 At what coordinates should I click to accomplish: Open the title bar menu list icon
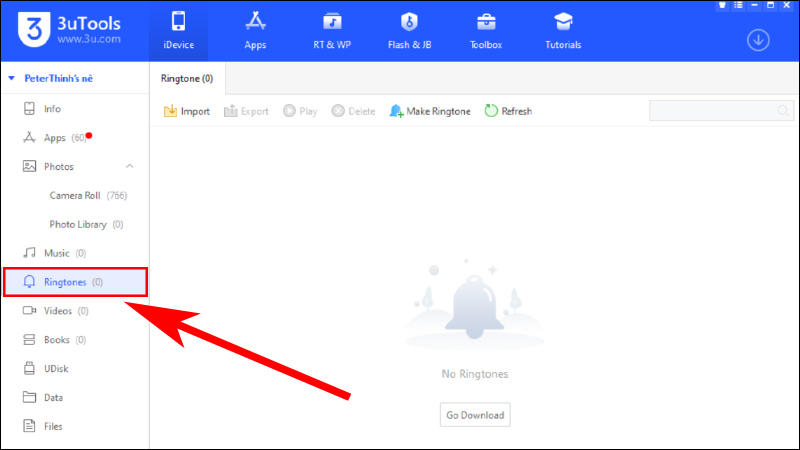pyautogui.click(x=738, y=5)
